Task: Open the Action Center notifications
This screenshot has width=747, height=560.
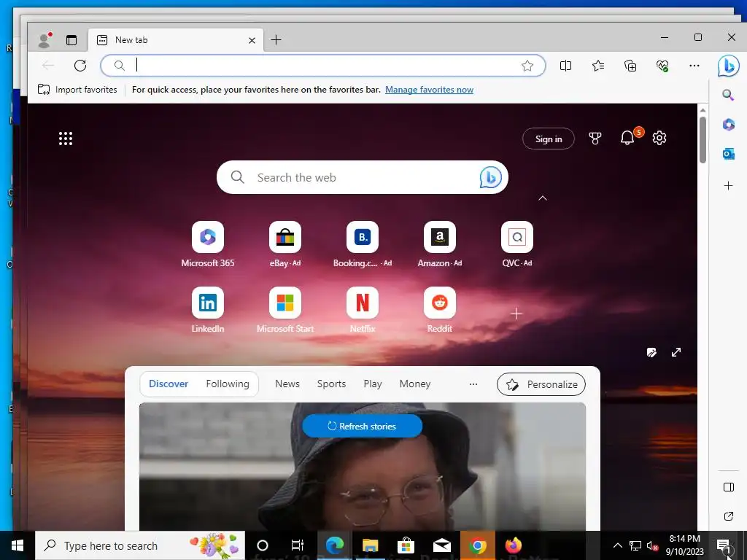Action: pyautogui.click(x=724, y=546)
